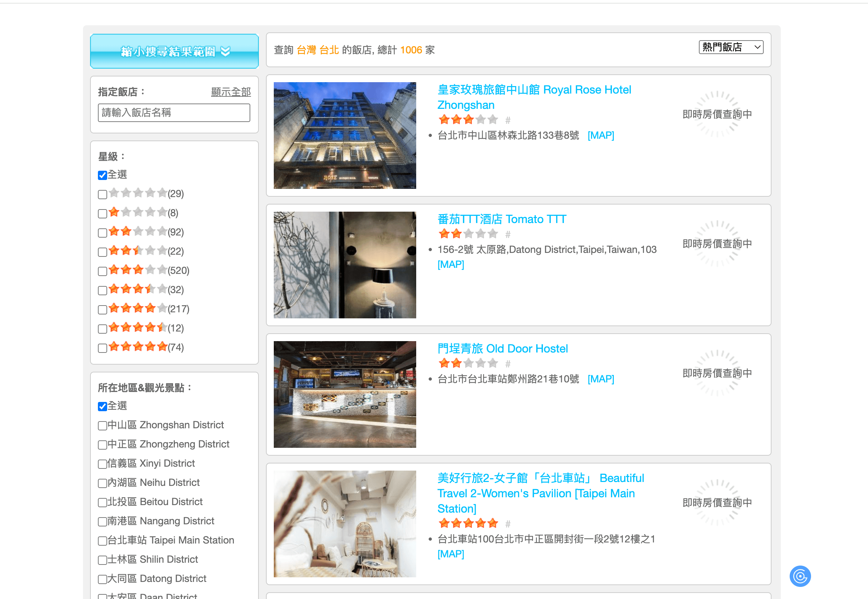Click Old Door Hostel thumbnail photo

pyautogui.click(x=344, y=394)
